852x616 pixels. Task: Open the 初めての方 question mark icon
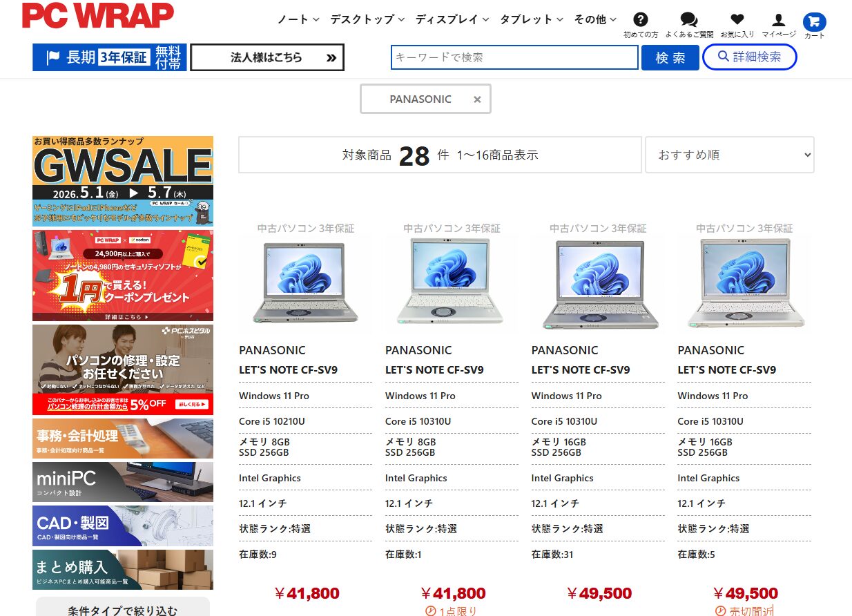tap(640, 20)
